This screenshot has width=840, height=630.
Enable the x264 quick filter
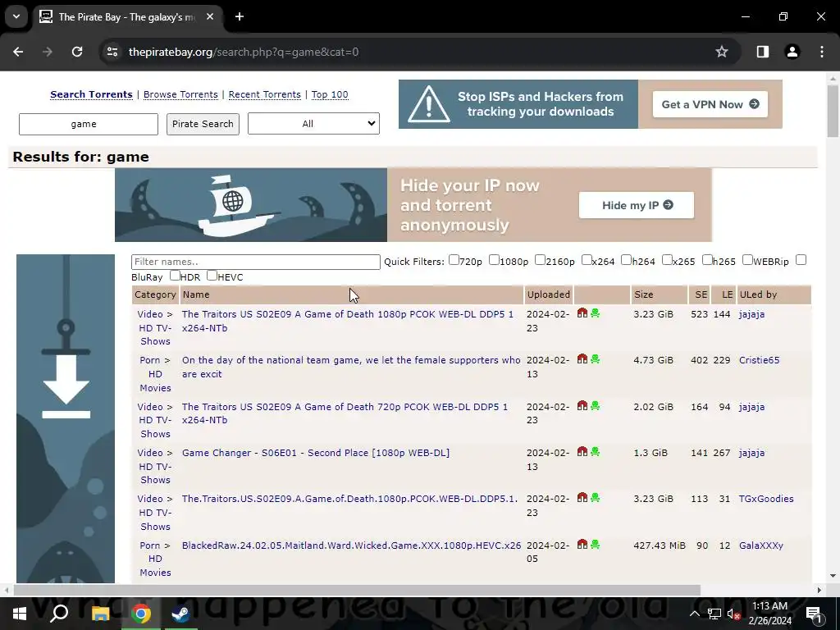click(587, 260)
